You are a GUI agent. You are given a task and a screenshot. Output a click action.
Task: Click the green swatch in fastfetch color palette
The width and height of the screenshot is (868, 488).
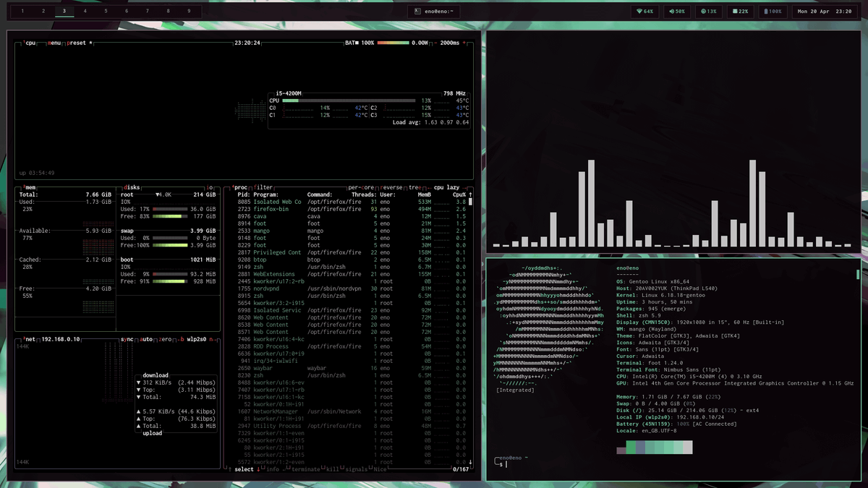(x=631, y=448)
